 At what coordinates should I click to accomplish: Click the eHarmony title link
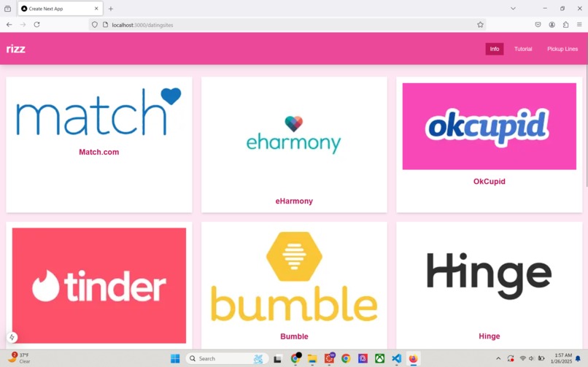pos(294,201)
